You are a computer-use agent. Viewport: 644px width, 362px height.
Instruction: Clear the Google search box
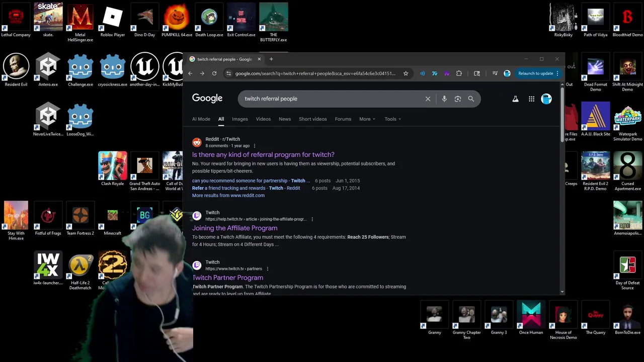(428, 99)
